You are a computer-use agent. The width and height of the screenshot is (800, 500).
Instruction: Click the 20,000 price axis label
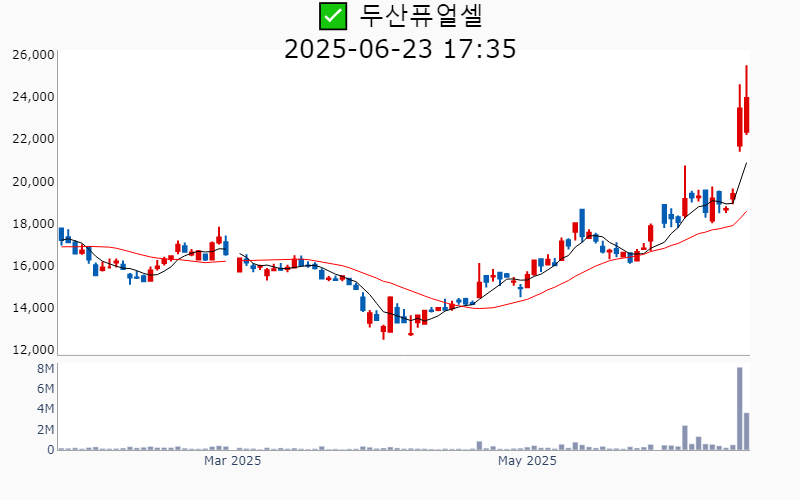33,182
